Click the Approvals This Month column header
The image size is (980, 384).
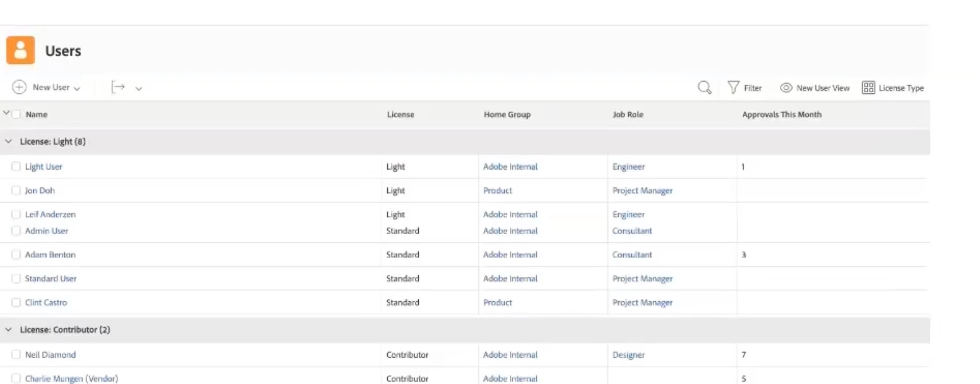pyautogui.click(x=781, y=114)
